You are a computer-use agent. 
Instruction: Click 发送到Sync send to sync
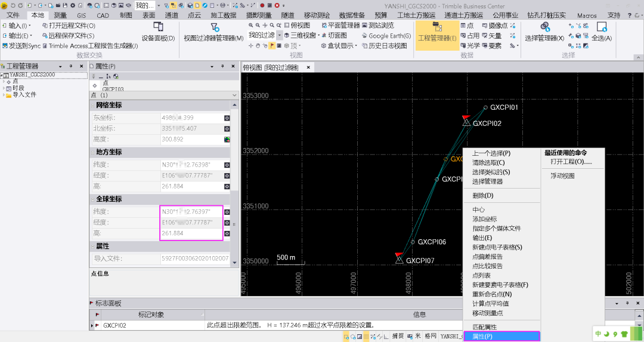pos(21,45)
